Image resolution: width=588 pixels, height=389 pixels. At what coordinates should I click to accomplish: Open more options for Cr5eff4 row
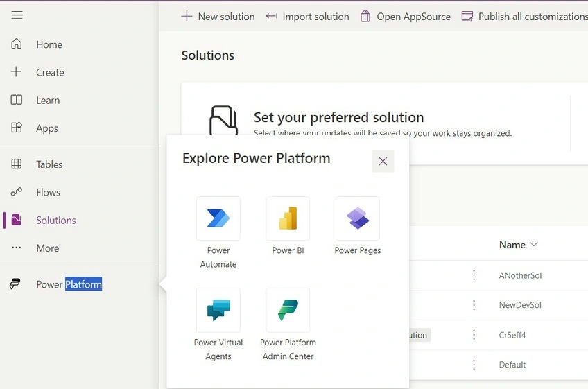474,335
